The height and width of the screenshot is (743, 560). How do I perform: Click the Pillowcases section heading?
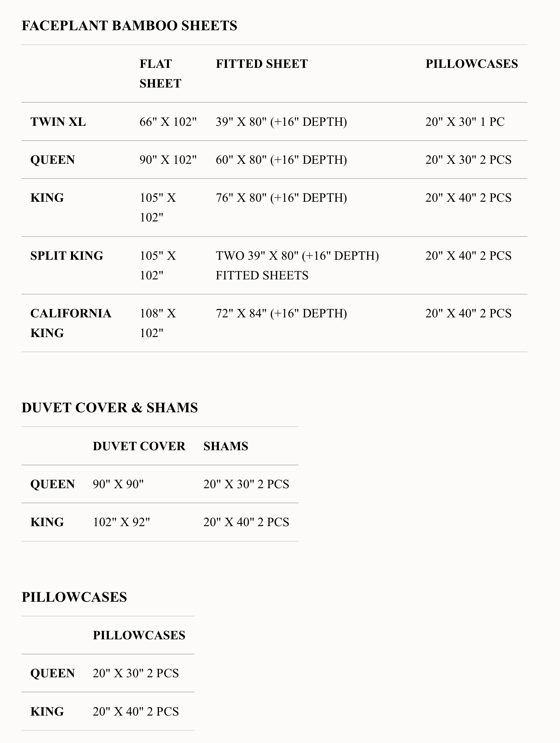74,597
